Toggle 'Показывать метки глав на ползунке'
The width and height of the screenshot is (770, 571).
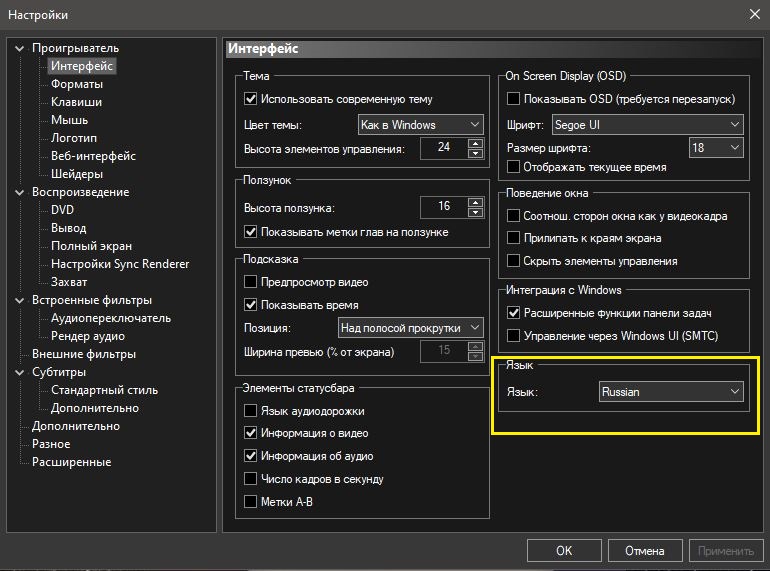250,232
